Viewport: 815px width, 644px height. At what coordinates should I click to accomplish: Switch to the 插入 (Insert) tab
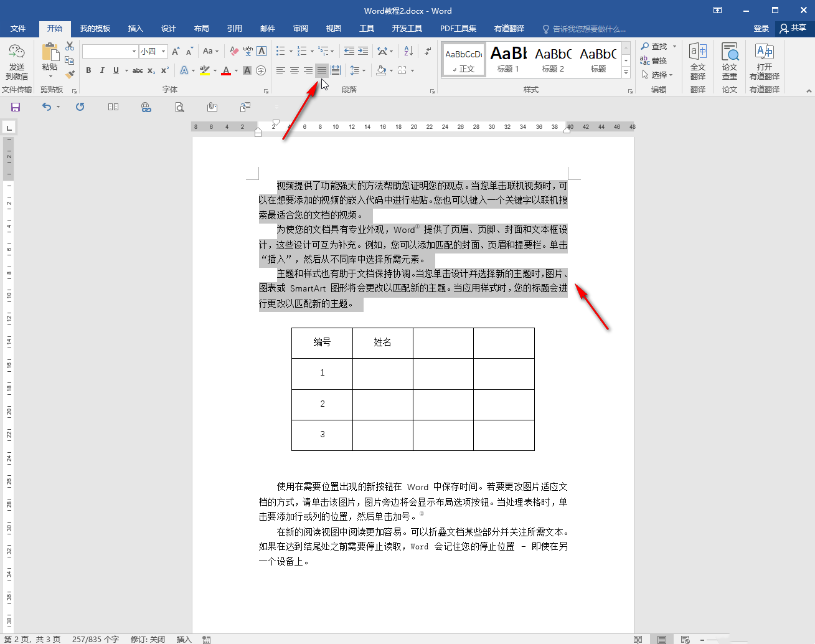(135, 29)
